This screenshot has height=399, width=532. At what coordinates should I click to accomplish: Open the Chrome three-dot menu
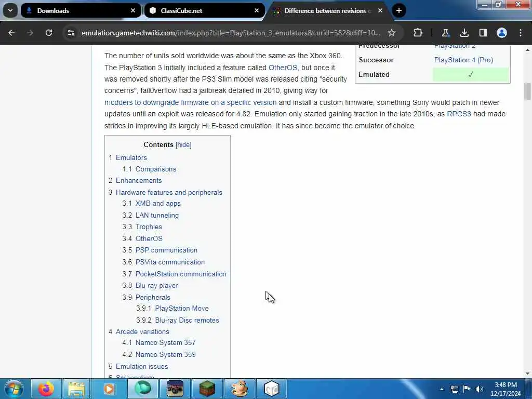pyautogui.click(x=521, y=33)
